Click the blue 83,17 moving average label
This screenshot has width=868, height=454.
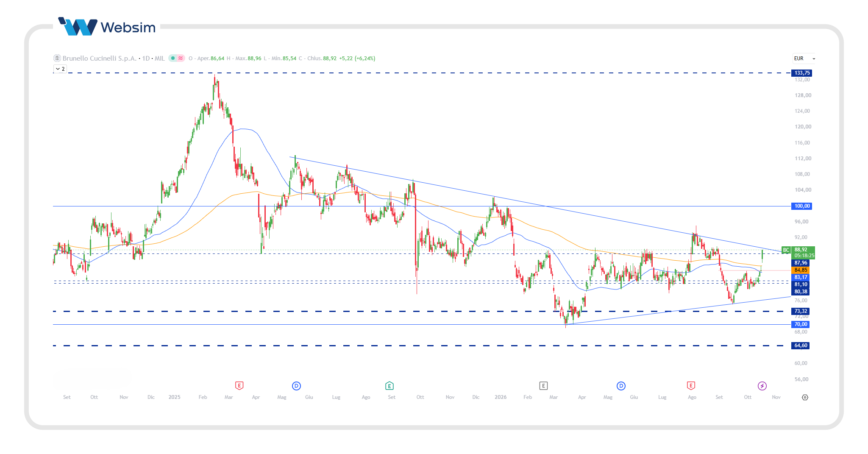(801, 277)
